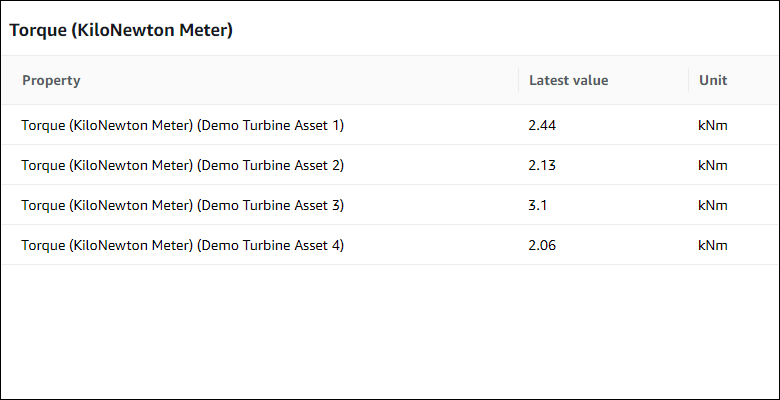
Task: Select kNm unit in the Asset 4 row
Action: (x=712, y=245)
